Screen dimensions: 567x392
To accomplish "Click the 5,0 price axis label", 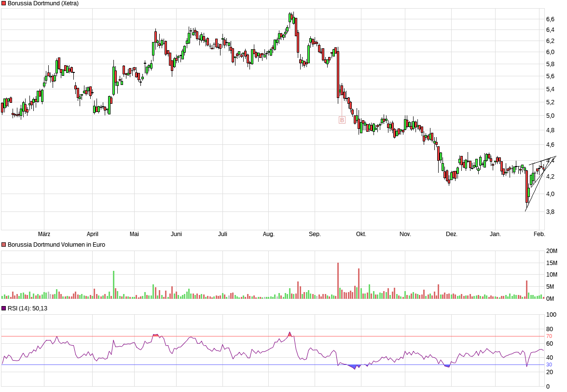I will click(551, 116).
